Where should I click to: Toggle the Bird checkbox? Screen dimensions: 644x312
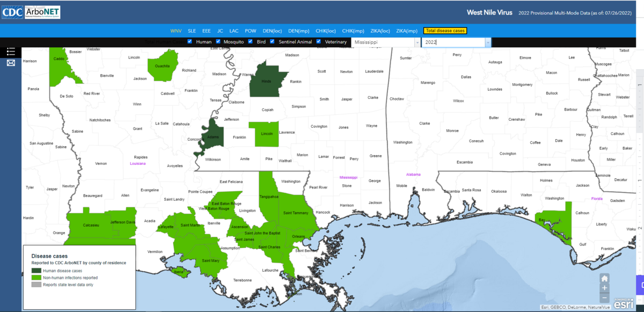[x=251, y=41]
